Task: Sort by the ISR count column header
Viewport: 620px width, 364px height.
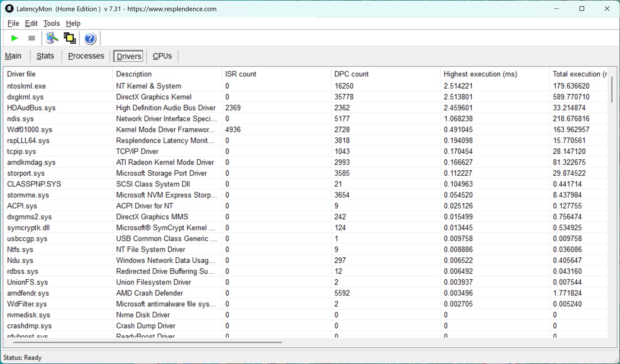Action: pos(241,74)
